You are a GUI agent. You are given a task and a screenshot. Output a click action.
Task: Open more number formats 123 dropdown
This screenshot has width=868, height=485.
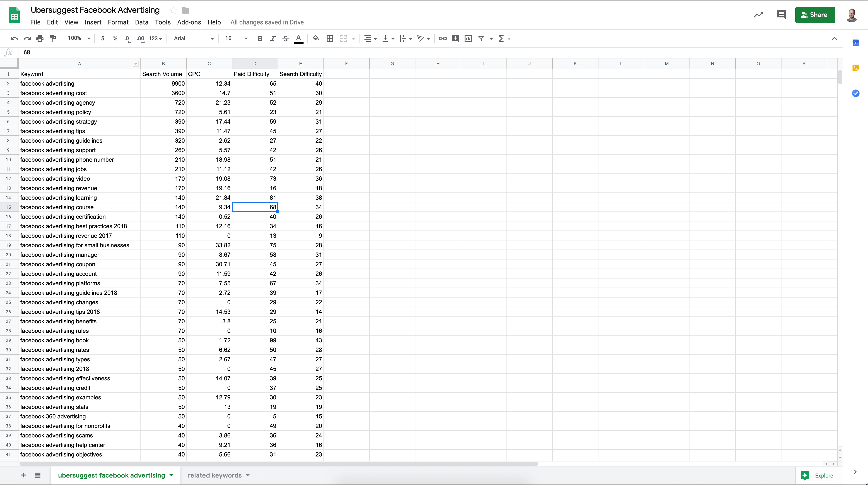coord(155,39)
